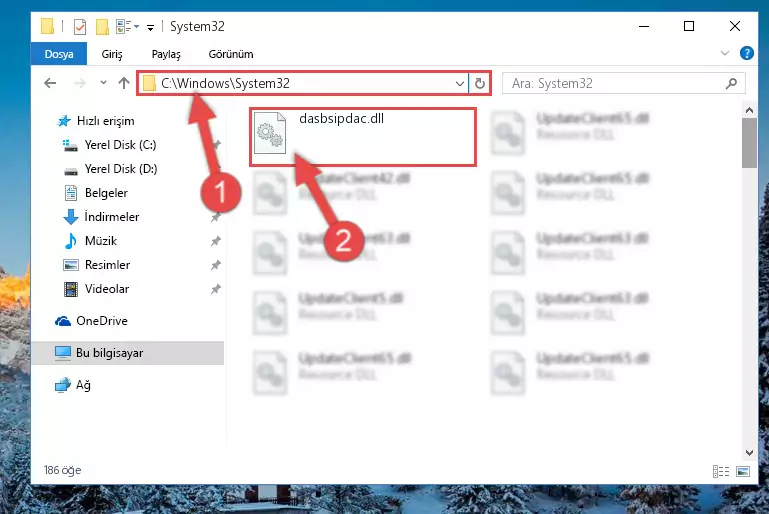Screen dimensions: 769x514
Task: Minimize the System32 window
Action: pos(644,26)
